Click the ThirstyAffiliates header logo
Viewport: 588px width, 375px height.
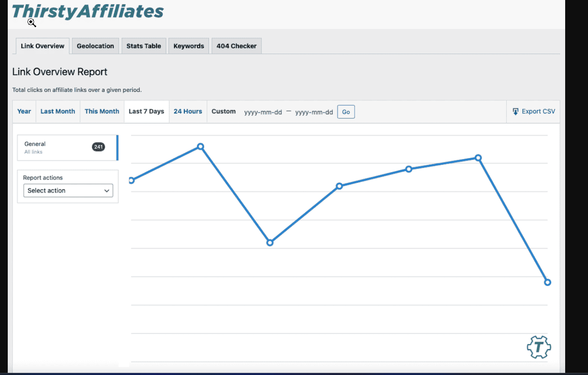pyautogui.click(x=87, y=12)
